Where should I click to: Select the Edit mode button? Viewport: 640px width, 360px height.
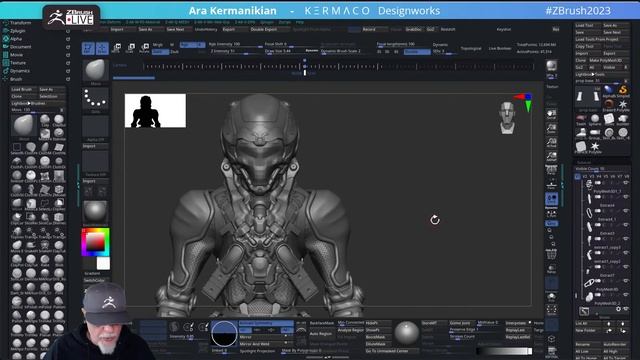pos(88,48)
